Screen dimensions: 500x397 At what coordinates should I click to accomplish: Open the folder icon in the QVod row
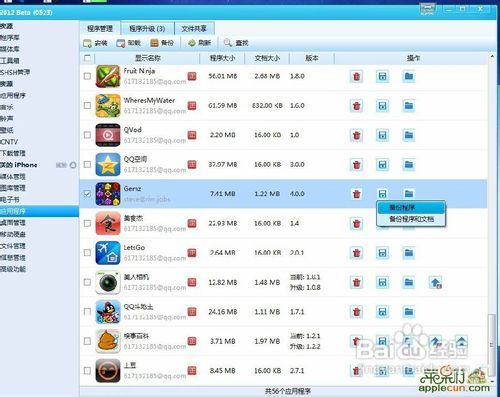(x=409, y=135)
